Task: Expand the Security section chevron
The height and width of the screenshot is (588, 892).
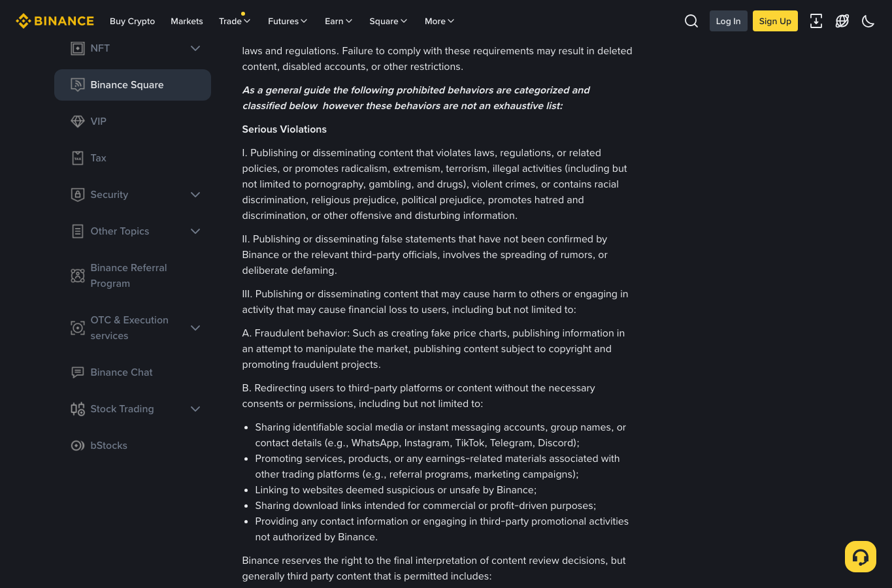Action: click(x=195, y=195)
